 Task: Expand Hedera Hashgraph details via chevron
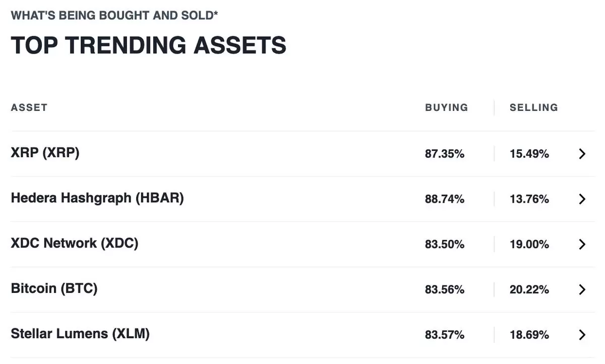pos(582,199)
